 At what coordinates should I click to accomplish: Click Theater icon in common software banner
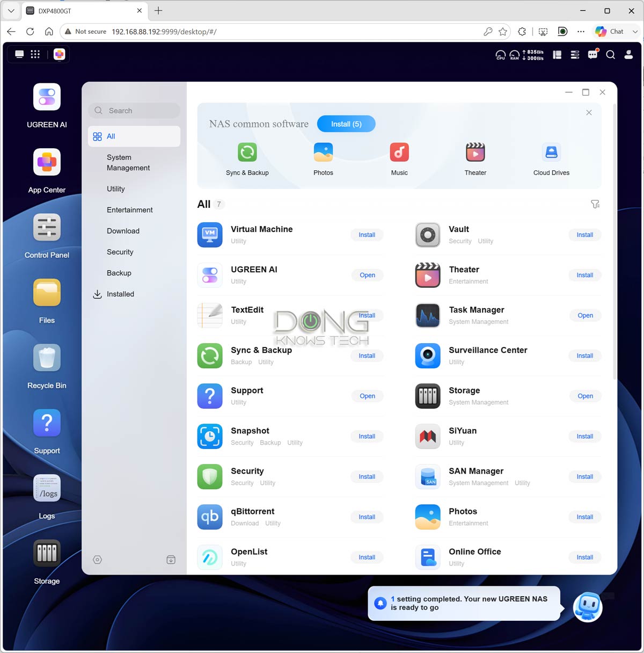(475, 152)
